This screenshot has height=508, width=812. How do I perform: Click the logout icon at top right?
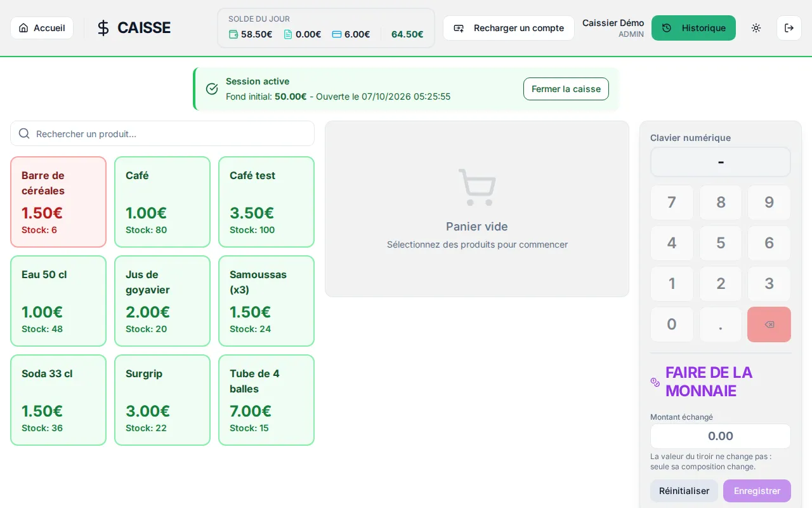(789, 28)
